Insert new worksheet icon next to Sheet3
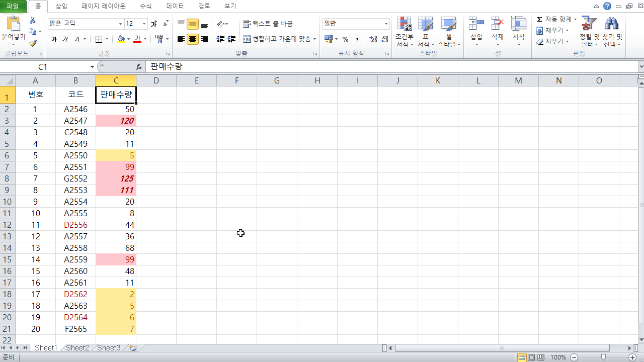Image resolution: width=644 pixels, height=362 pixels. [133, 348]
